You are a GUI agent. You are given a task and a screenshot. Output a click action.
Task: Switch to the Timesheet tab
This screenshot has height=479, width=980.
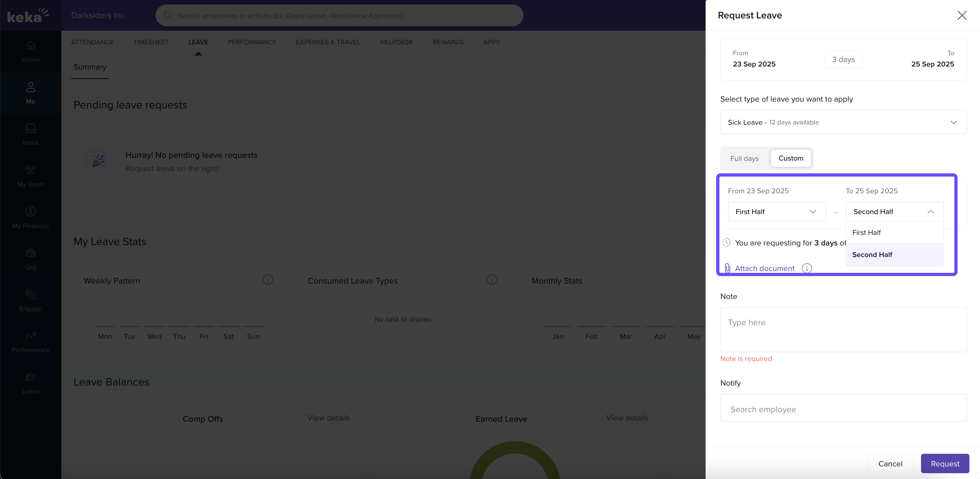151,42
